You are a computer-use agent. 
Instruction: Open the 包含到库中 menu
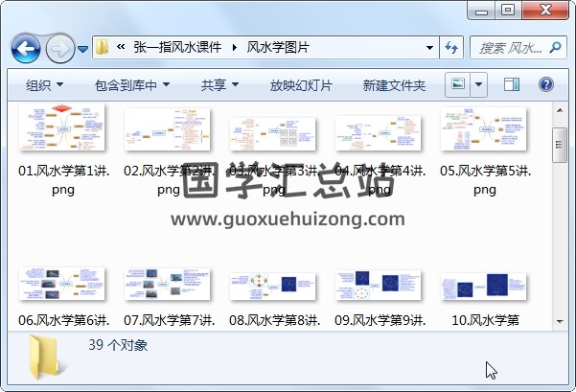[128, 85]
